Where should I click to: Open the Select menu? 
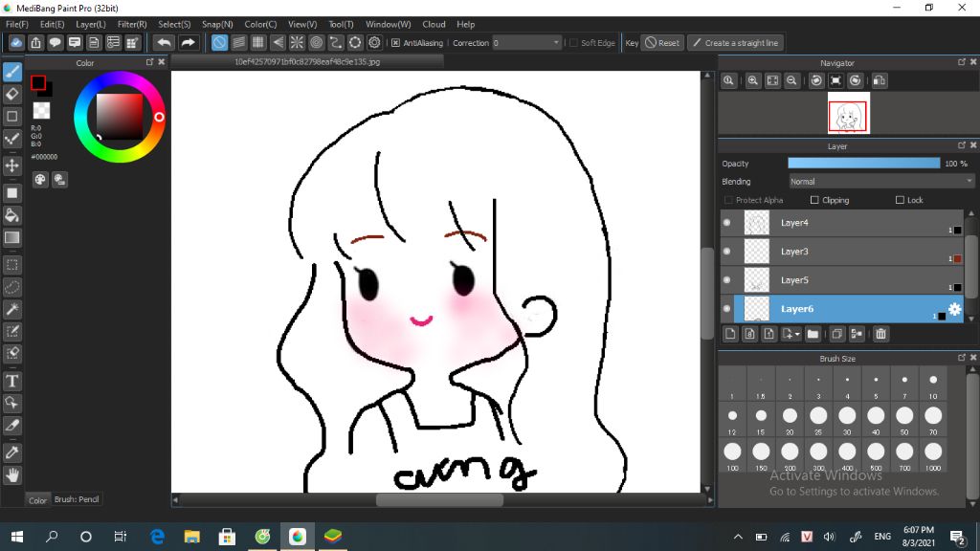tap(174, 24)
